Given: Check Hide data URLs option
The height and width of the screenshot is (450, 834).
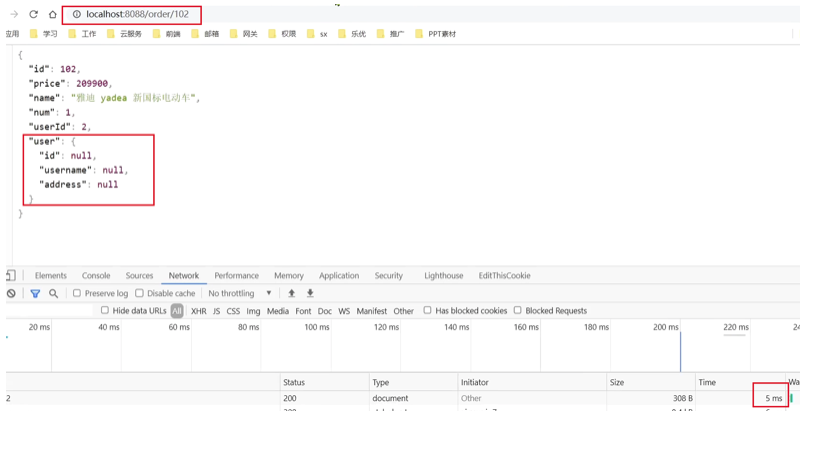Looking at the screenshot, I should 105,310.
